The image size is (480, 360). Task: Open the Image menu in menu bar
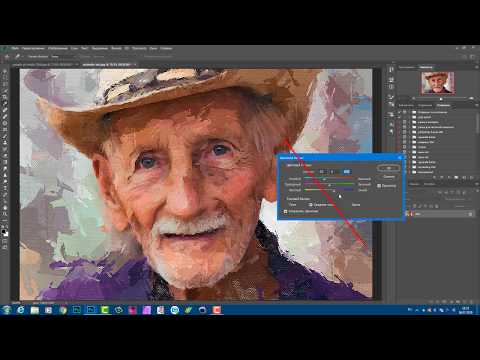point(58,48)
